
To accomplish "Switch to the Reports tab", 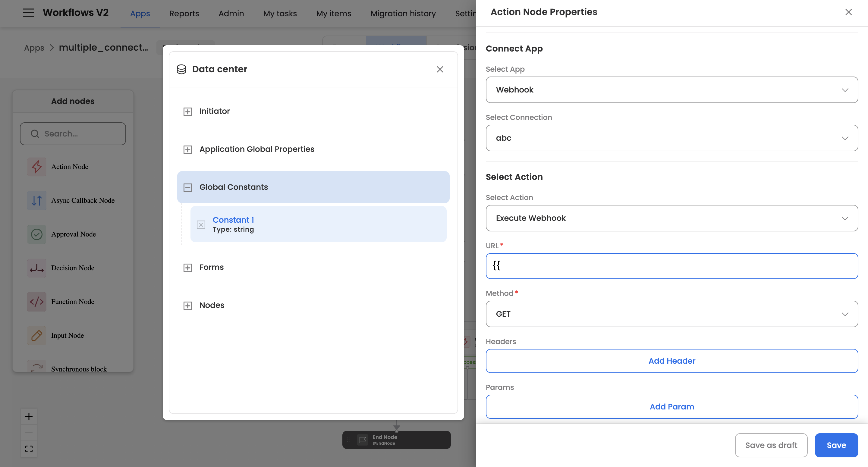I will click(184, 14).
